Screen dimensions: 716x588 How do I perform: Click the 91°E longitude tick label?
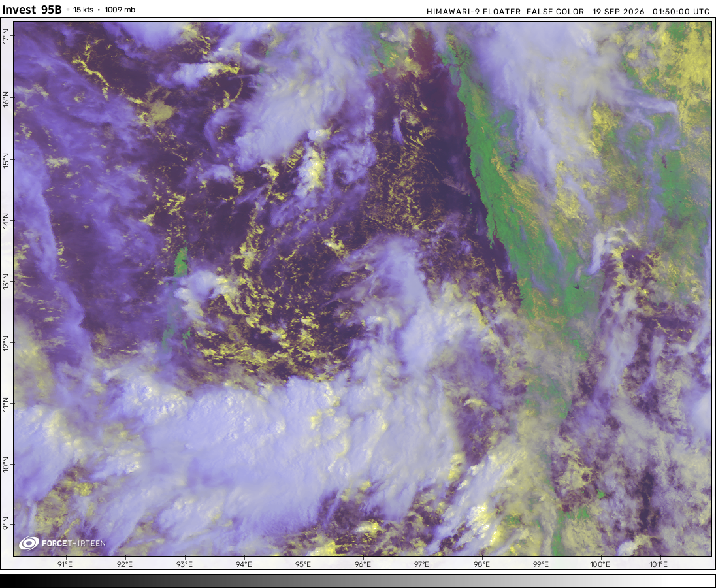[x=65, y=564]
